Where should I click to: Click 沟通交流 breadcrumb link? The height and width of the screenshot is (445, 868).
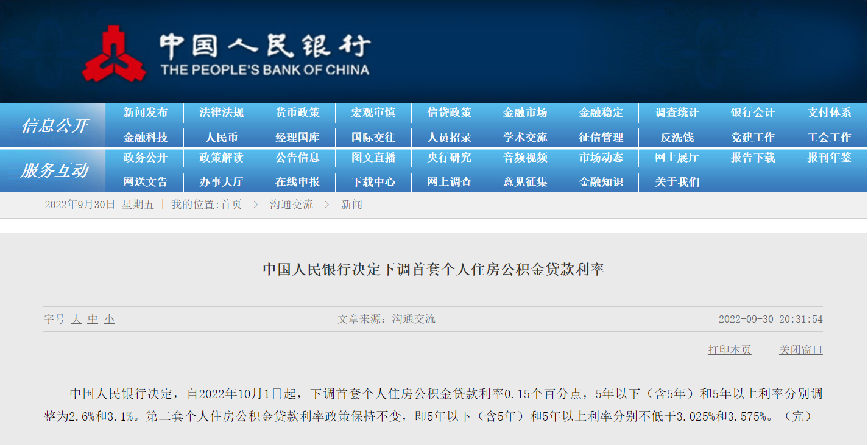tap(291, 205)
